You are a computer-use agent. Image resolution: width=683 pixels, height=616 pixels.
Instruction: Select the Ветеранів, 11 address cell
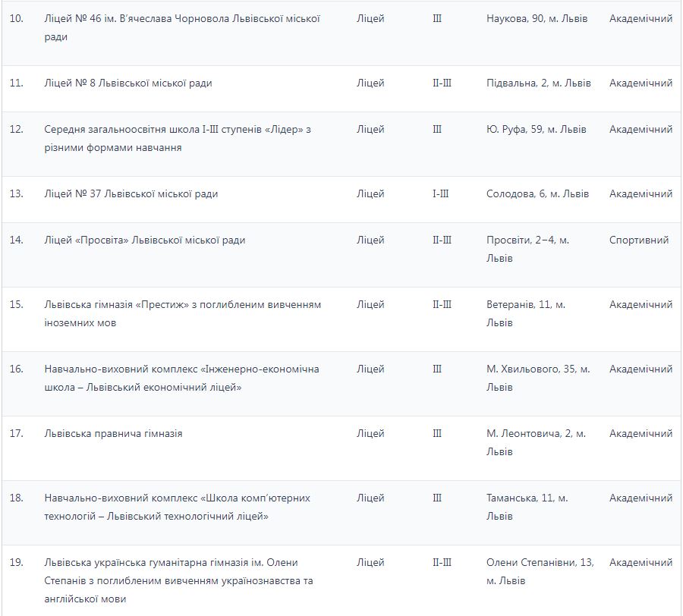(526, 313)
